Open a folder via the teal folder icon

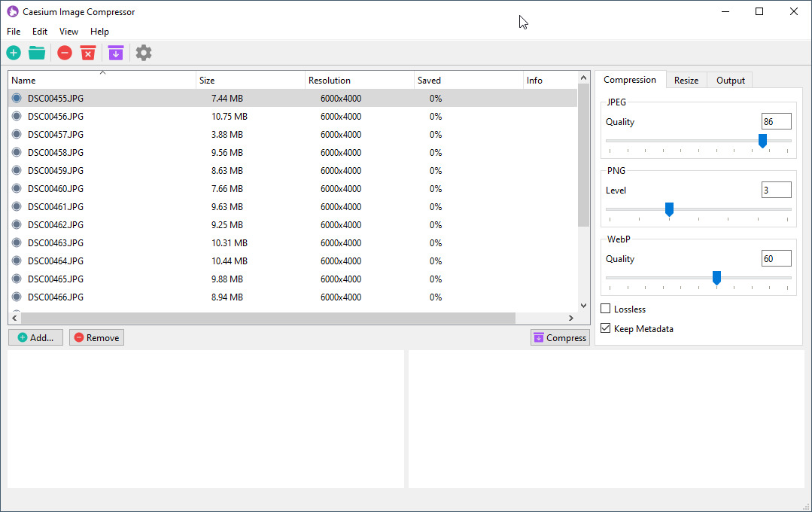(37, 53)
